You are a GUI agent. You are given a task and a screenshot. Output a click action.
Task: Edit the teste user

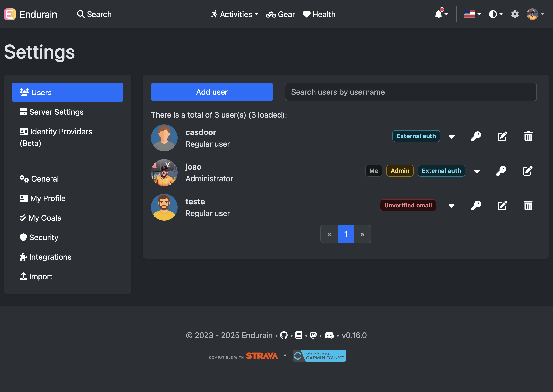point(502,206)
